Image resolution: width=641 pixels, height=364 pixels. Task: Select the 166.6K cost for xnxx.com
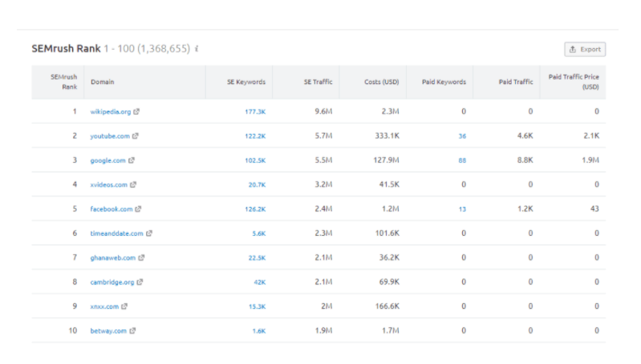coord(387,306)
